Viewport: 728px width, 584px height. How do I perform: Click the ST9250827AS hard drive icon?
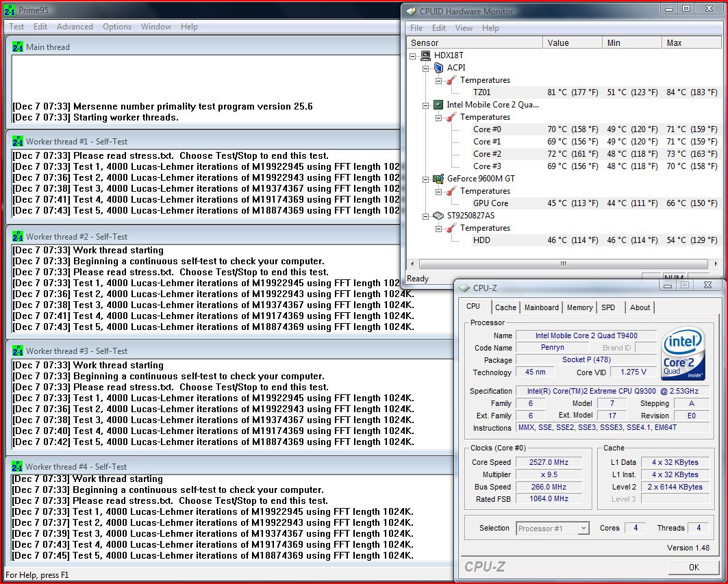(x=438, y=216)
